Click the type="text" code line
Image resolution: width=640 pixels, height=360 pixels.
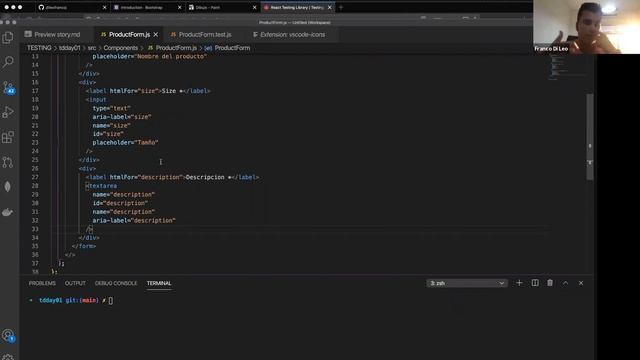tap(111, 108)
